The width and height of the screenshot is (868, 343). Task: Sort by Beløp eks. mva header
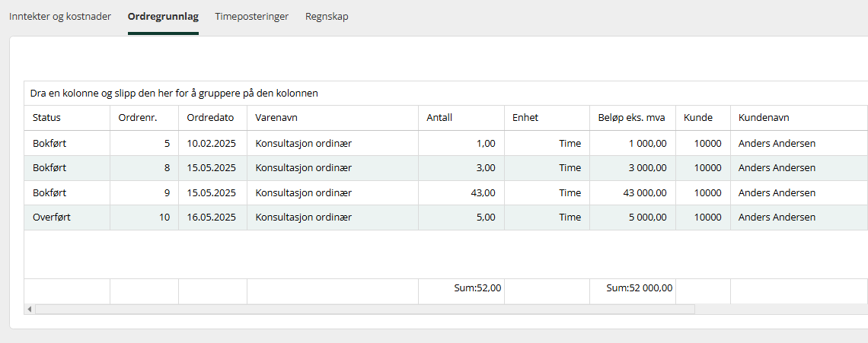(633, 118)
